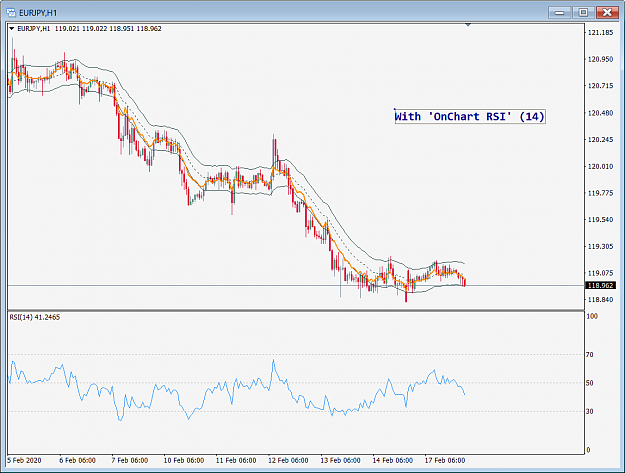Maximize the EURJPY,H1 chart window
This screenshot has height=473, width=625.
[583, 13]
